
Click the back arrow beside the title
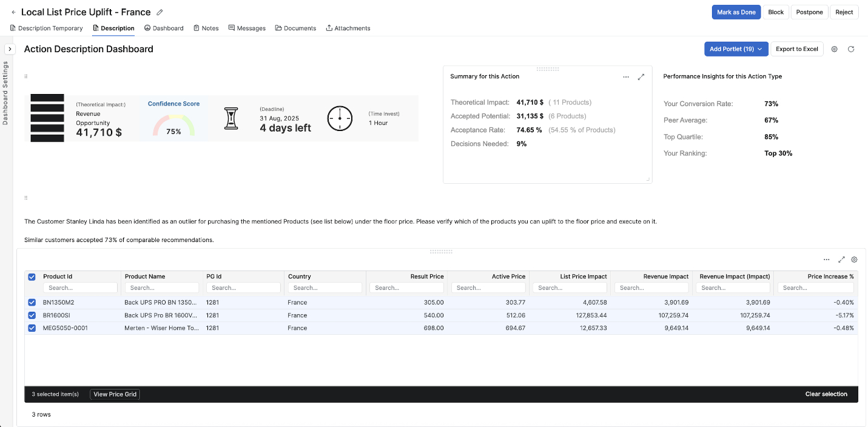(13, 12)
